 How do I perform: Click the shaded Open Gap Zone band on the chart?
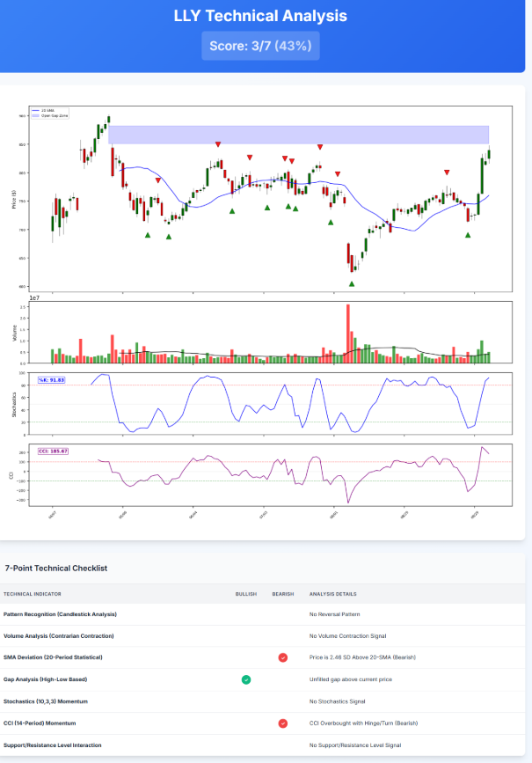coord(299,135)
